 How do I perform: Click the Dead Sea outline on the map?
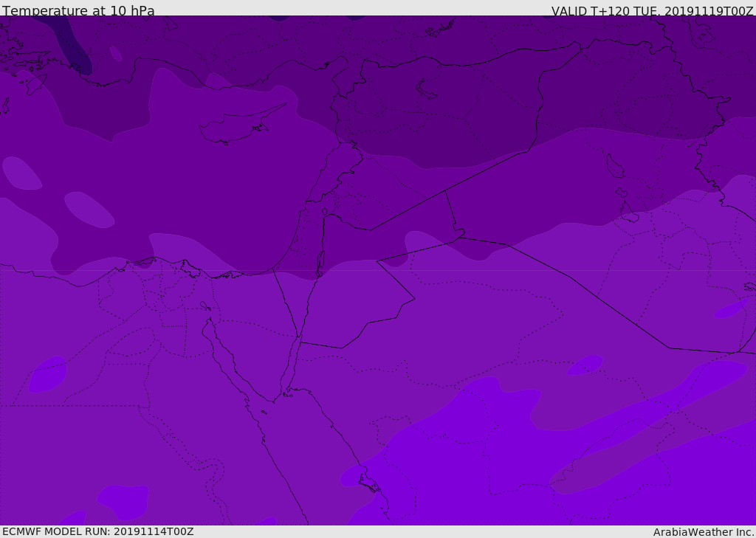pos(320,261)
